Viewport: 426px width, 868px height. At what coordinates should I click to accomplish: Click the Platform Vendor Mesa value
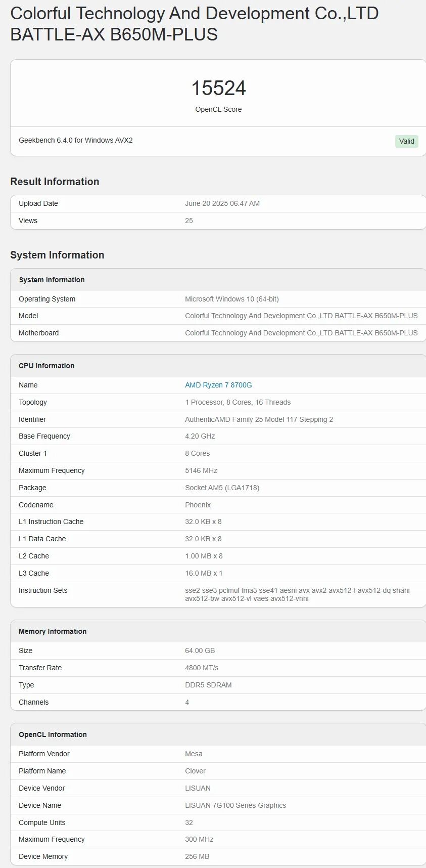point(194,754)
